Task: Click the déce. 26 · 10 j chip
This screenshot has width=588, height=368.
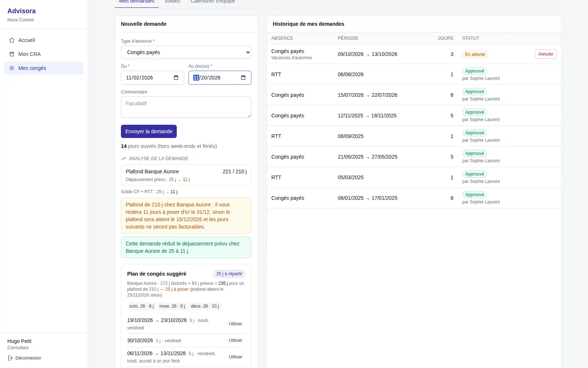Action: tap(205, 306)
